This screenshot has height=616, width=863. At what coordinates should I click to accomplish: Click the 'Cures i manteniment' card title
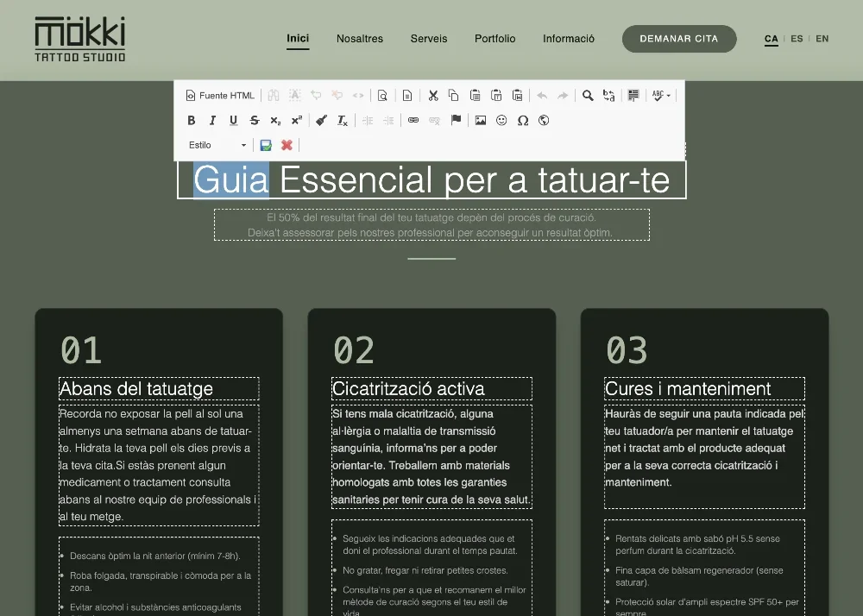[x=704, y=389]
